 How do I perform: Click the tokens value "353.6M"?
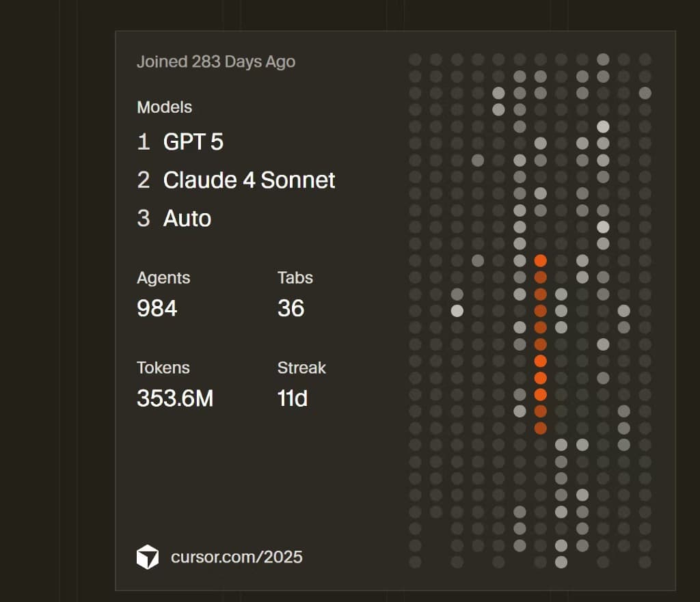coord(175,398)
